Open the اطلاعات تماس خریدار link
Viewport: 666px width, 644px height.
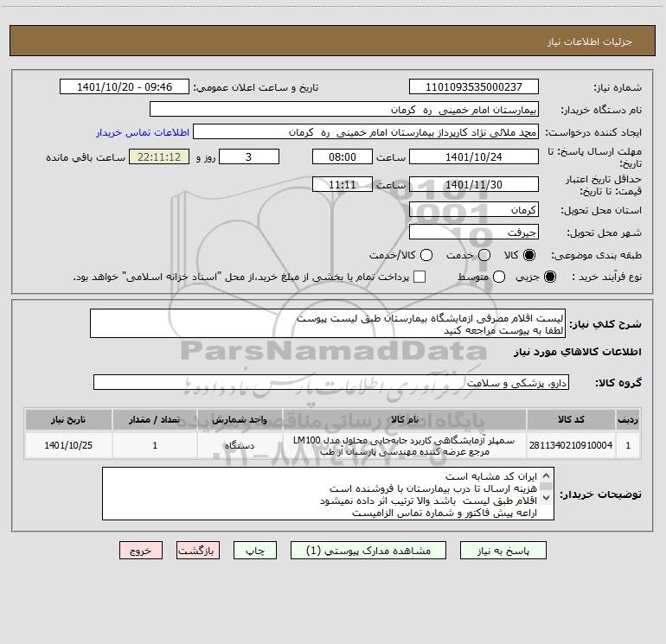click(x=143, y=132)
